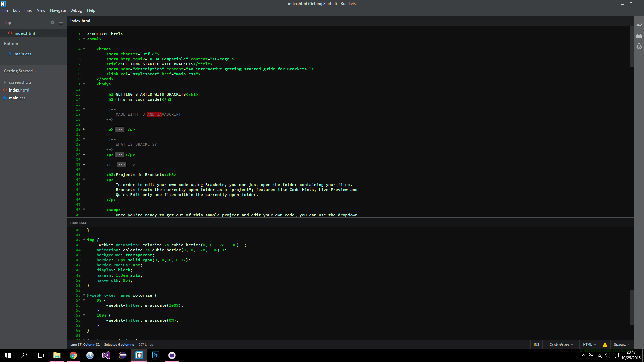The width and height of the screenshot is (644, 362).
Task: Open the Find menu
Action: 28,10
